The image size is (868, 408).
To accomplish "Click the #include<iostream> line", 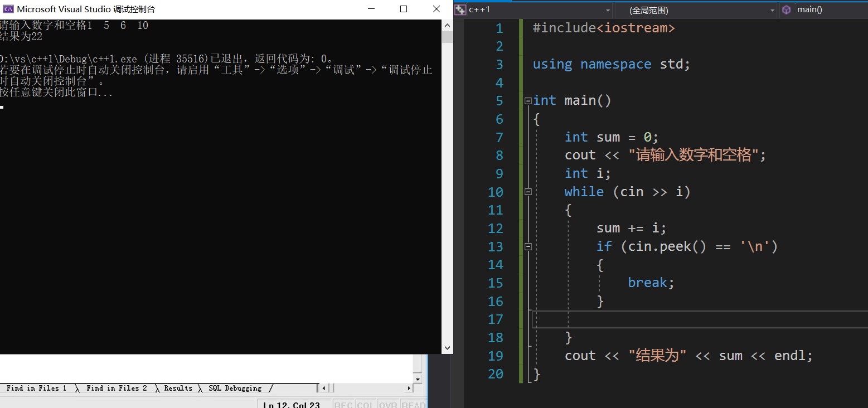I will tap(604, 28).
